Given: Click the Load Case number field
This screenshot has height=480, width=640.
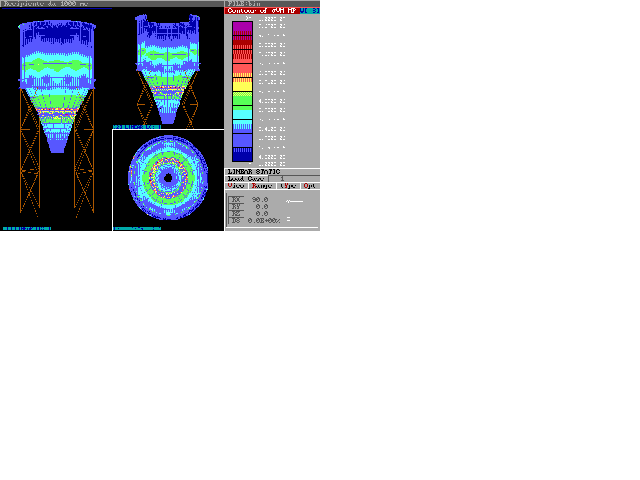Looking at the screenshot, I should click(282, 179).
